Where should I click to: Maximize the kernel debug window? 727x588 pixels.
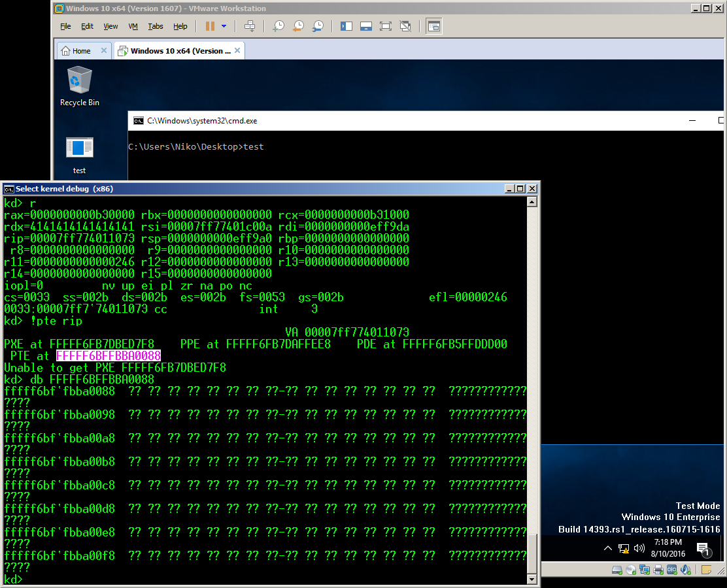520,189
